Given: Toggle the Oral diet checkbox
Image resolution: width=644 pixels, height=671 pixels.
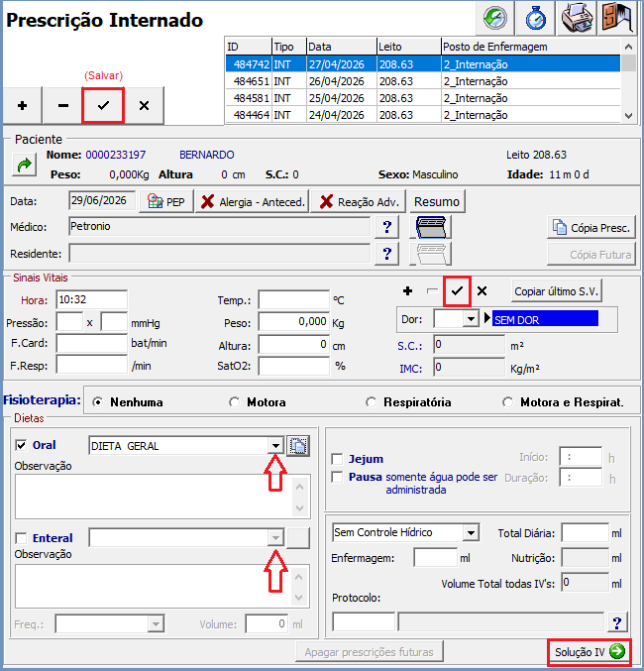Looking at the screenshot, I should pos(21,445).
